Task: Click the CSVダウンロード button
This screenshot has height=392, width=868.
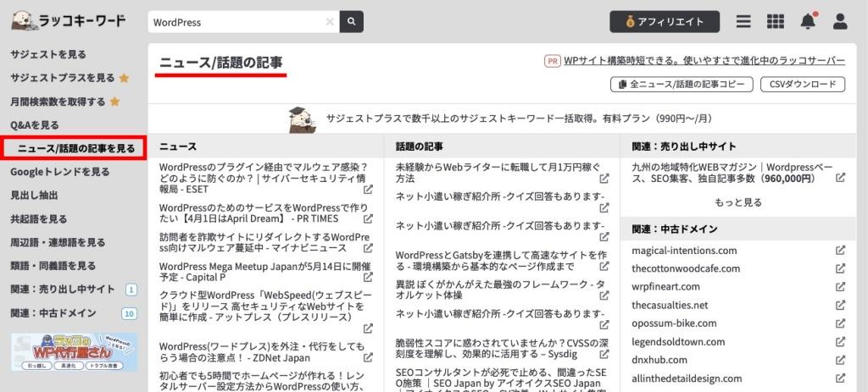Action: coord(803,85)
